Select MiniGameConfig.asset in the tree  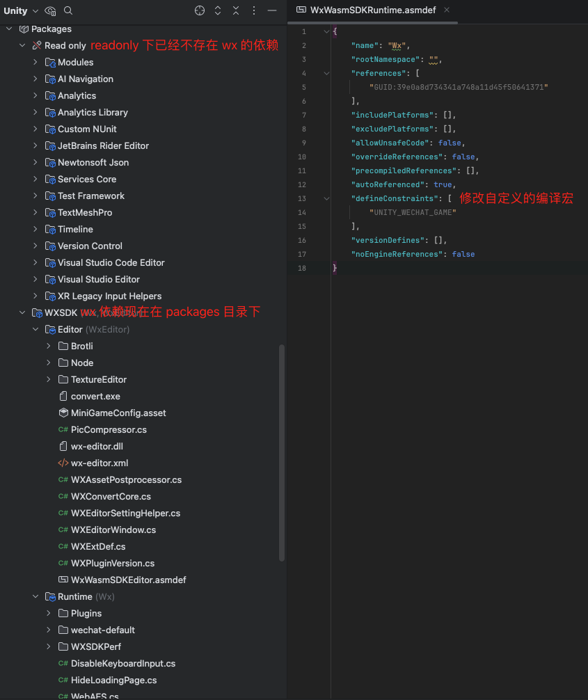pyautogui.click(x=118, y=413)
